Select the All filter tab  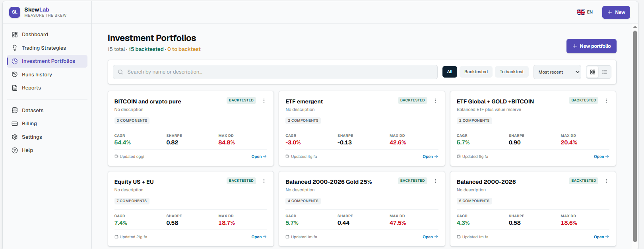[450, 72]
